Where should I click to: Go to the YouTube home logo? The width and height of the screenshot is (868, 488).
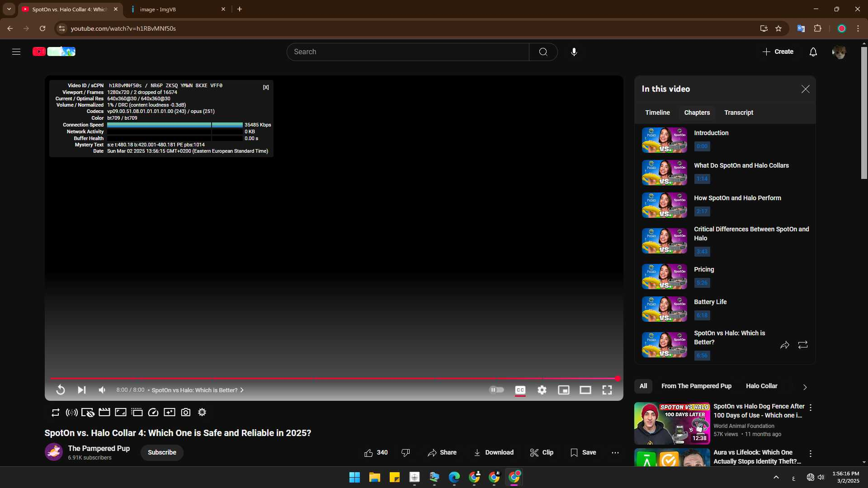[x=54, y=52]
